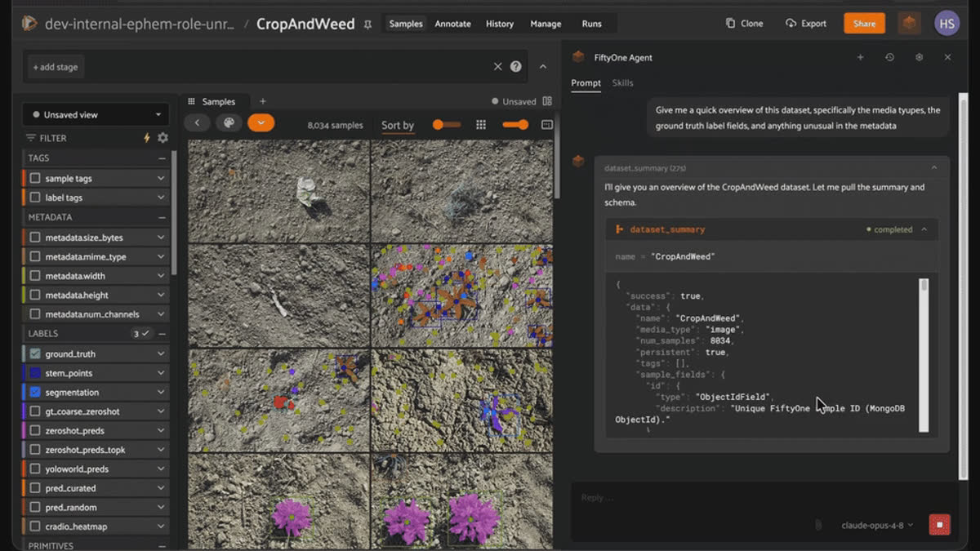The image size is (980, 551).
Task: Click the Share button
Action: coord(864,24)
